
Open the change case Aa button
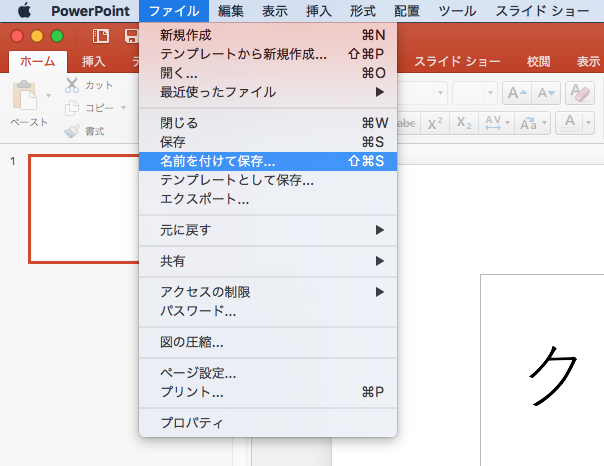point(533,123)
